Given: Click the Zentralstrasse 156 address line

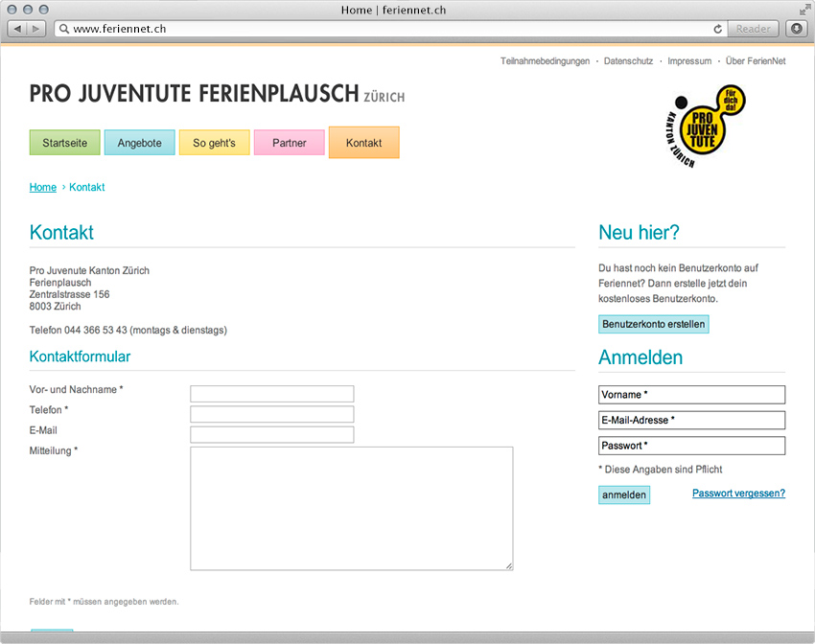Looking at the screenshot, I should coord(69,294).
